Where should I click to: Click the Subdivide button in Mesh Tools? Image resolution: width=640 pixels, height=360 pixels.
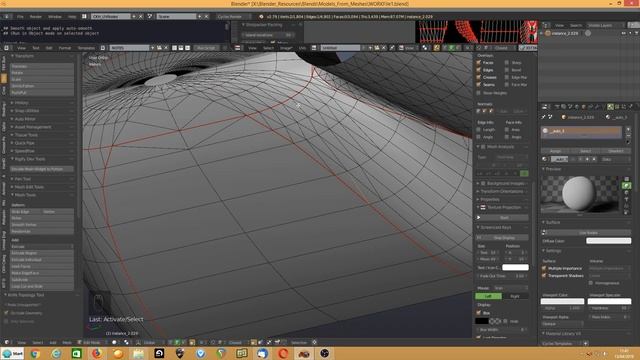coord(42,280)
